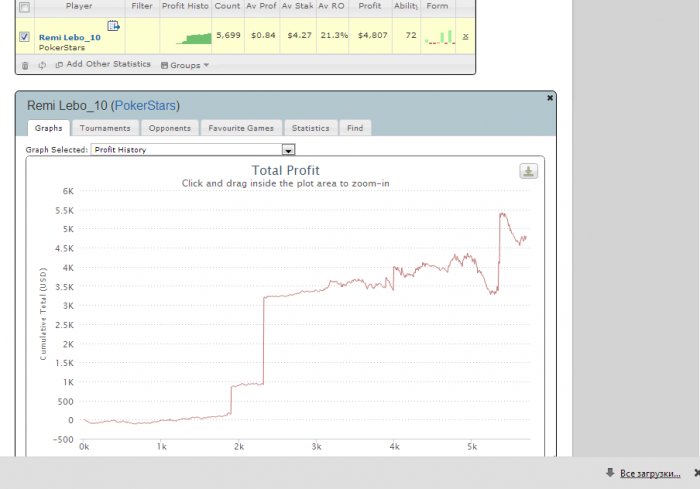Switch to the Graphs tab
The width and height of the screenshot is (700, 489).
tap(49, 128)
